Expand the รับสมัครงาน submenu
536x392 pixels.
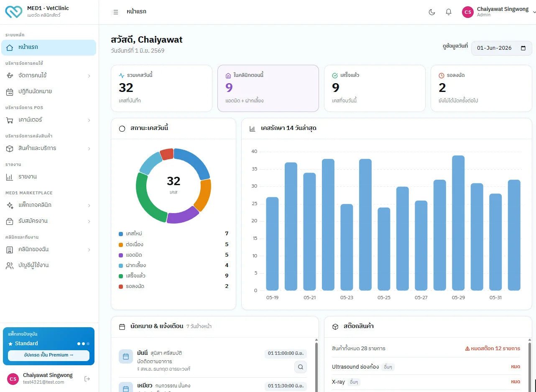(x=89, y=221)
